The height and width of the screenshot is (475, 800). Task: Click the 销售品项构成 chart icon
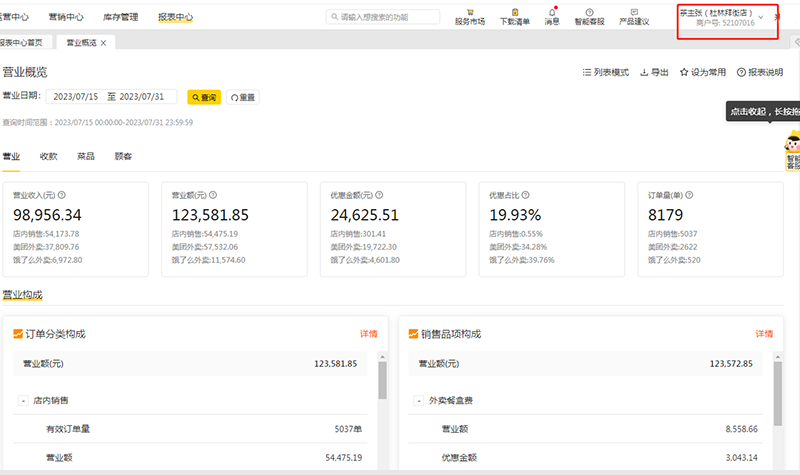tap(413, 334)
